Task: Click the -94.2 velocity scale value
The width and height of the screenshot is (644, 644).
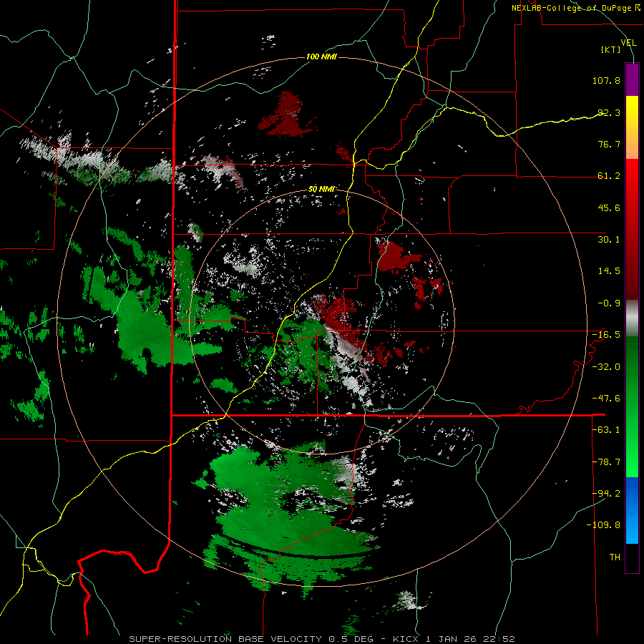Action: tap(606, 494)
